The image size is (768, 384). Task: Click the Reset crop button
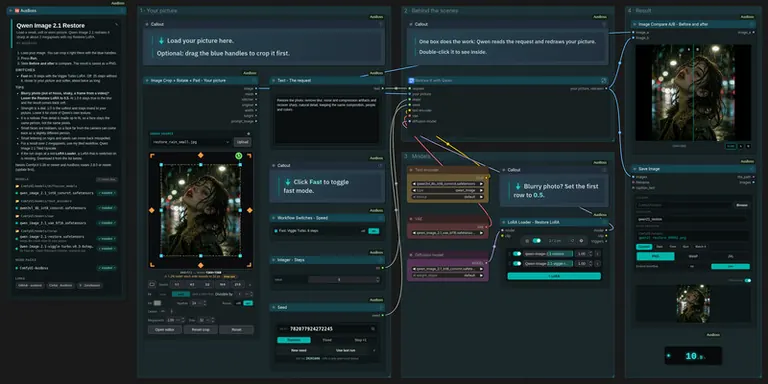tap(200, 330)
